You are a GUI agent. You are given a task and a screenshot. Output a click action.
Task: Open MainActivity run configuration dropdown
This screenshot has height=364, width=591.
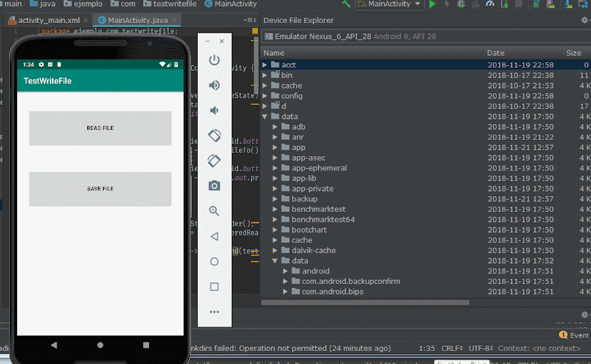tap(389, 4)
